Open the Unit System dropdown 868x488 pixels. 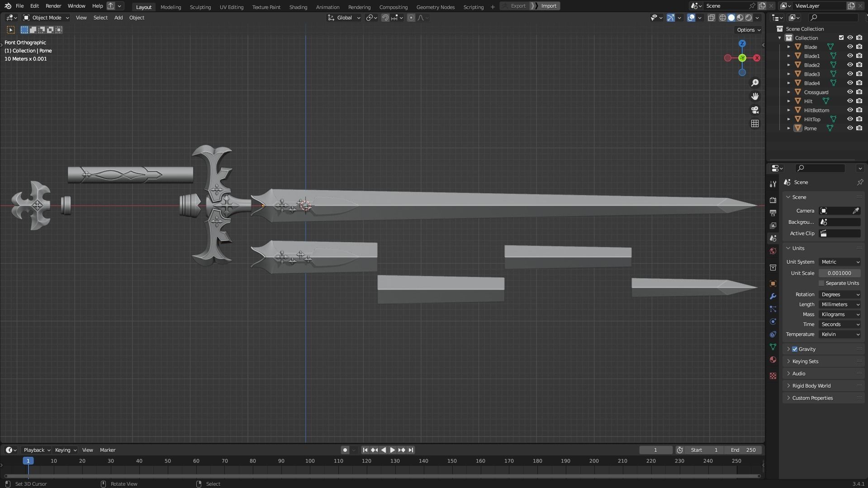(840, 262)
